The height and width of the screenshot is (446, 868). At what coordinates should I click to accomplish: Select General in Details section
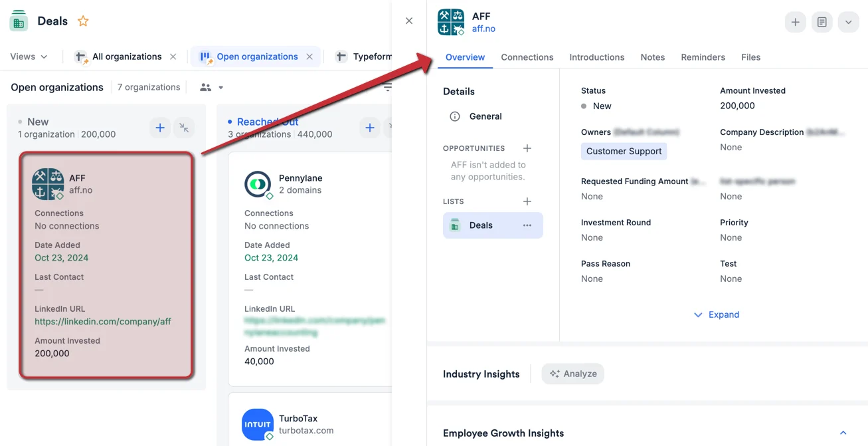[485, 116]
